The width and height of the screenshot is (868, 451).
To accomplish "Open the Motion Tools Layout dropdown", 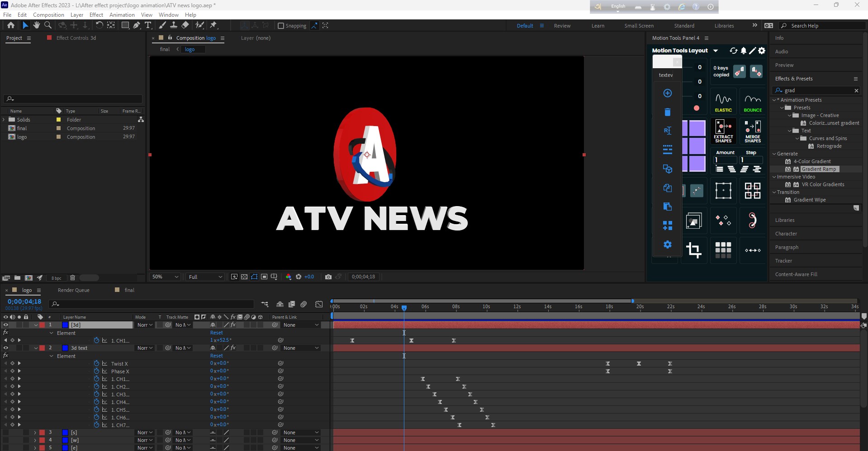I will click(716, 51).
